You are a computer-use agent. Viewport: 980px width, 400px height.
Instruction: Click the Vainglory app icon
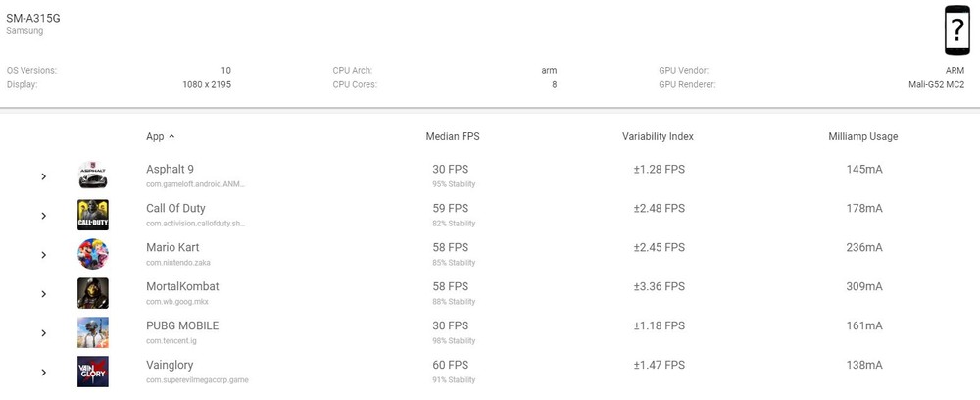pos(93,372)
